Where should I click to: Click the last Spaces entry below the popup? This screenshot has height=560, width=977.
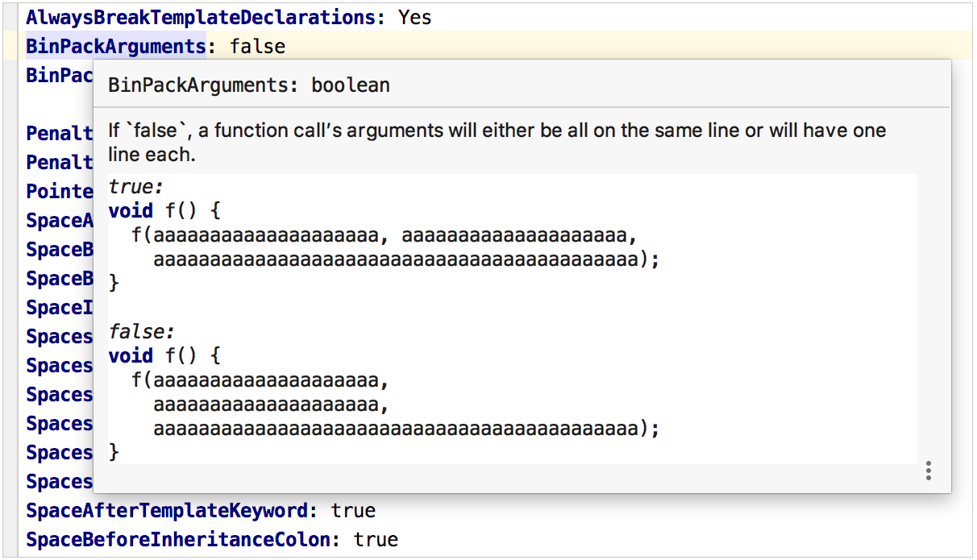point(59,481)
